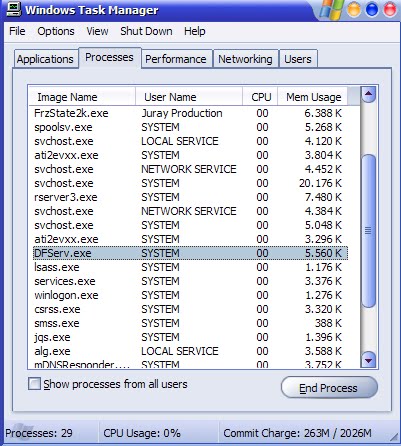
Task: Click LOCAL SERVICE in the alg.exe row
Action: (x=180, y=351)
